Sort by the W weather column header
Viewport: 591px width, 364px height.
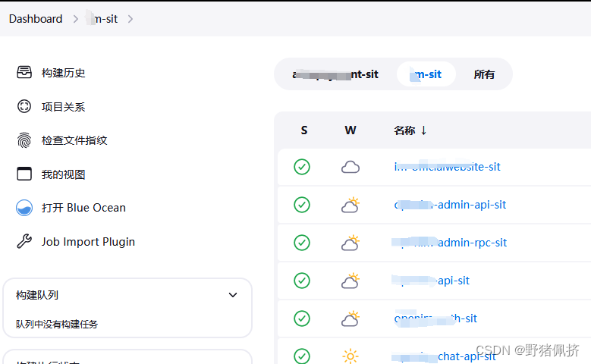[x=351, y=130]
